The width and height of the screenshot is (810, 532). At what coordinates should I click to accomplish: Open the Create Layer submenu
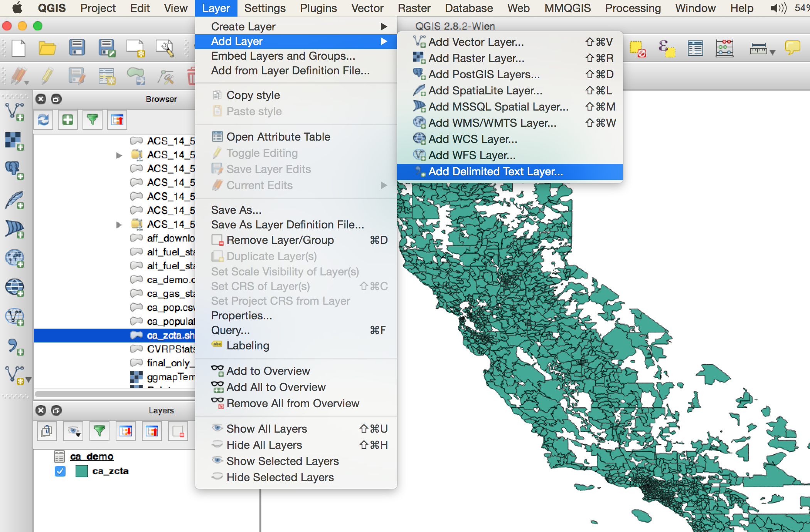[296, 27]
